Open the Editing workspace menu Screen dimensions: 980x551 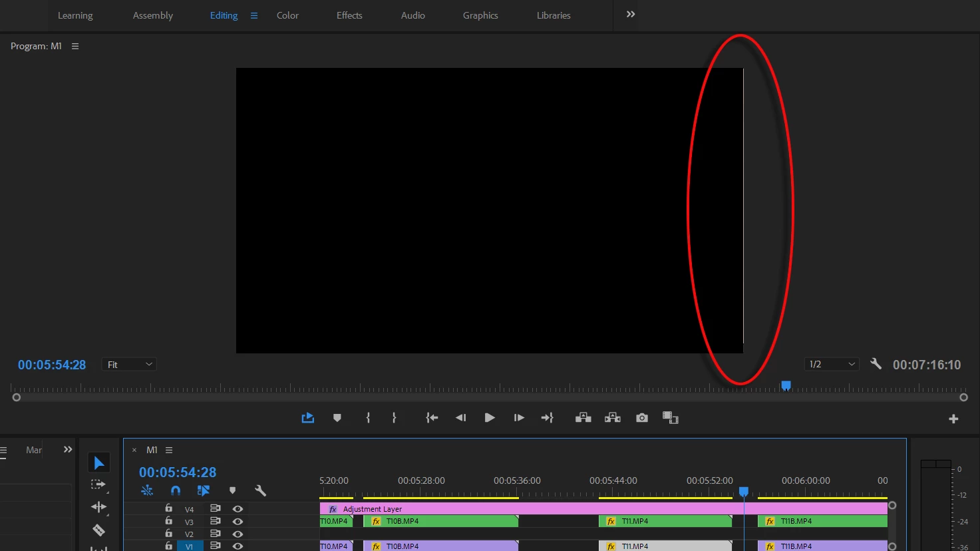[254, 15]
